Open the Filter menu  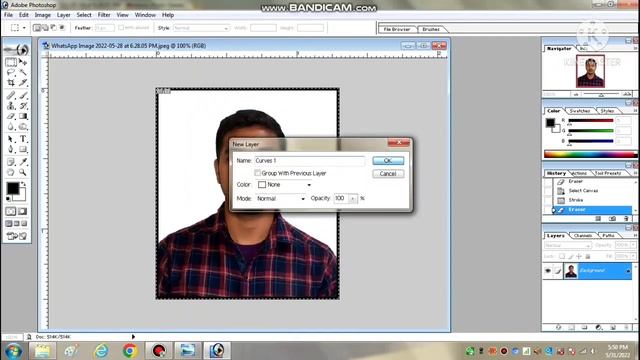(x=104, y=15)
